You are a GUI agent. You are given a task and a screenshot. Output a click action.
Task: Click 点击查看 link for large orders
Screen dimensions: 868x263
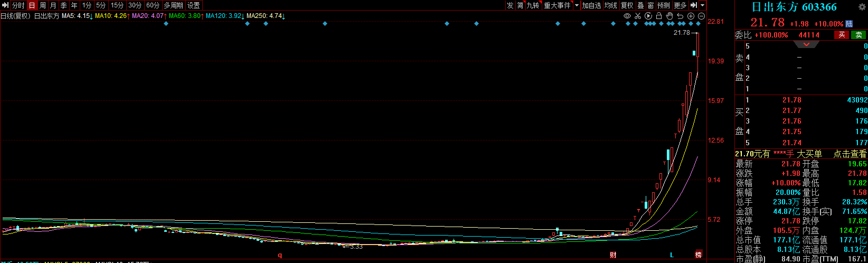pos(850,154)
